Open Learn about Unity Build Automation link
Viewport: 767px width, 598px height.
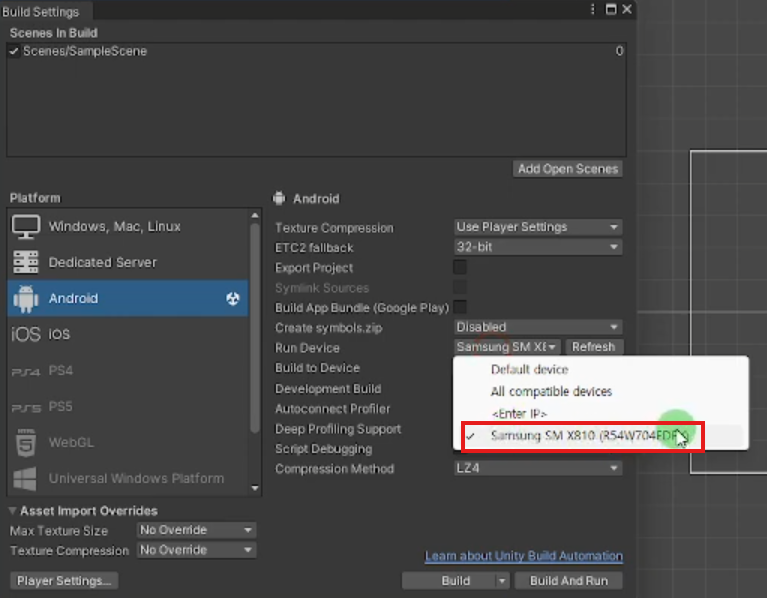pos(524,556)
